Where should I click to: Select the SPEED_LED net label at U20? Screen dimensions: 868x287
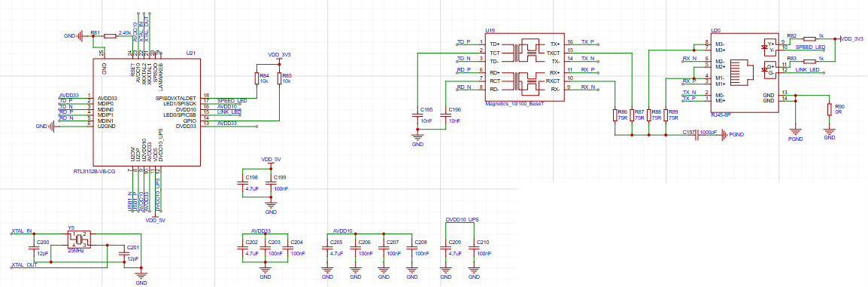pos(810,48)
